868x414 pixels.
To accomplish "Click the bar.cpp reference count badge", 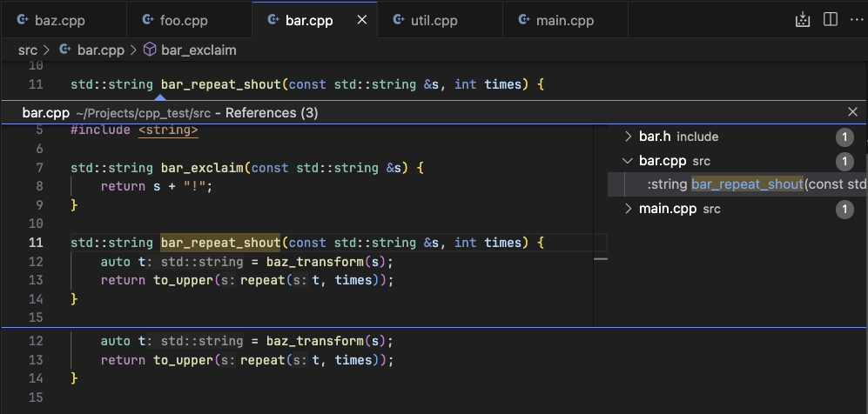I will (x=844, y=162).
